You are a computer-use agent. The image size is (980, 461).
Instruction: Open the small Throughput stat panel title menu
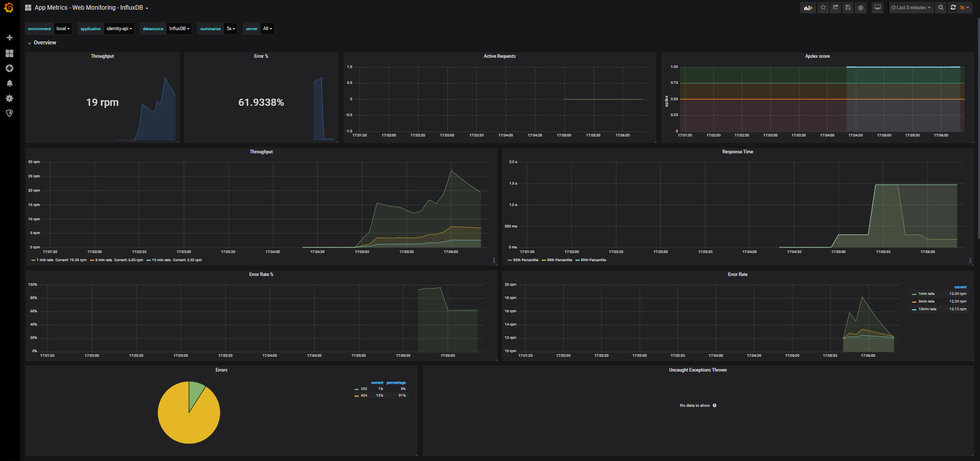tap(102, 56)
